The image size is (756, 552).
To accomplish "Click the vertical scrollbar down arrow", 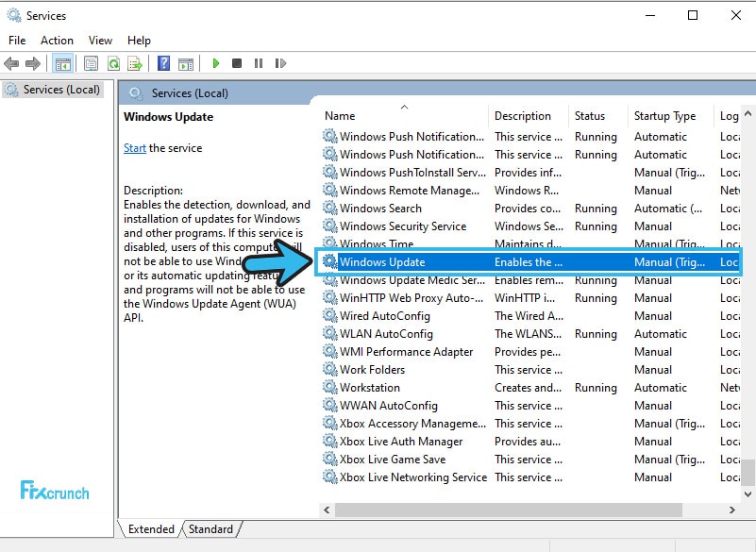I will pos(748,493).
